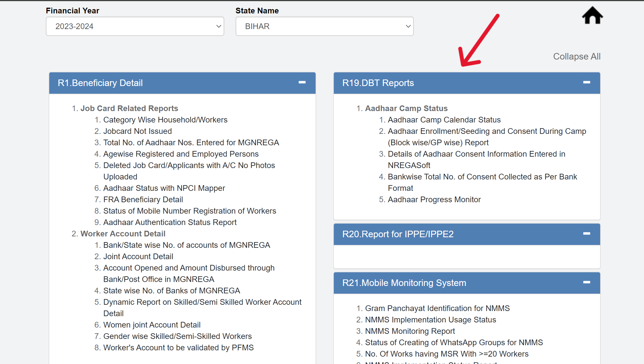
Task: Collapse the R20.Report for IPPE/IPPE2 panel
Action: click(587, 234)
